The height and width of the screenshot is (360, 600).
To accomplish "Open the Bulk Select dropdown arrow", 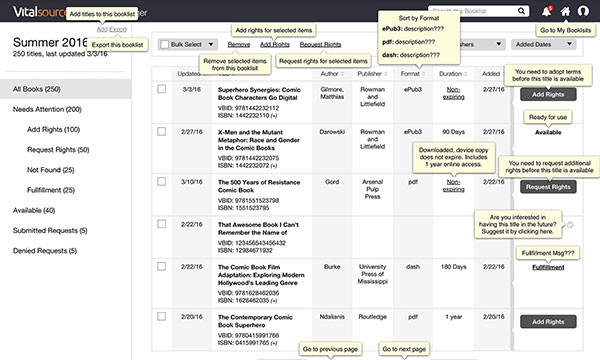I will point(211,44).
